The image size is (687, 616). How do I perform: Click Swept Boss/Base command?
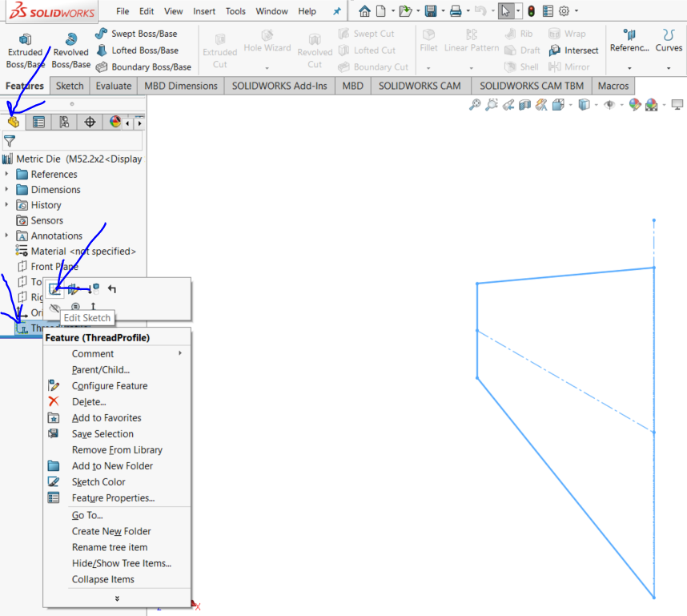pos(136,34)
